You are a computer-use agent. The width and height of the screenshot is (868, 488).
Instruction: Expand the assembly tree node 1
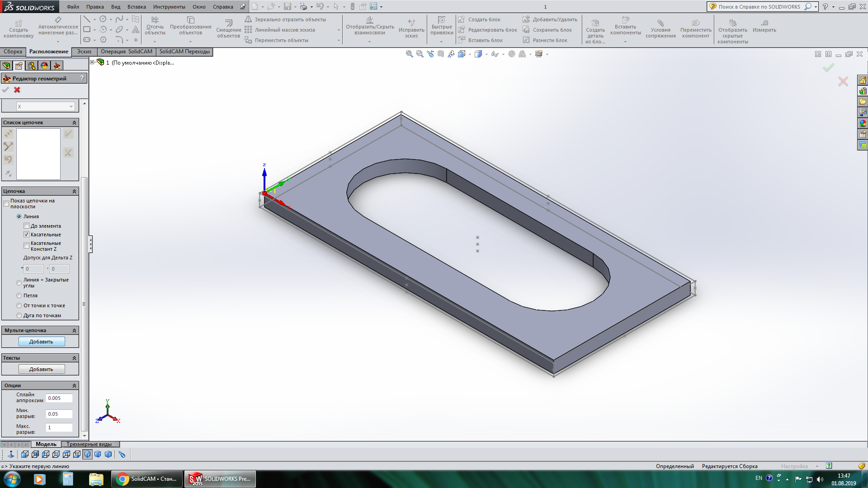pos(92,62)
